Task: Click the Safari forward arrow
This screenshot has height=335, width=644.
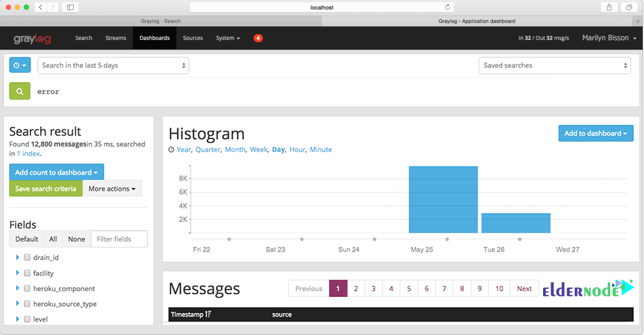Action: [x=53, y=7]
